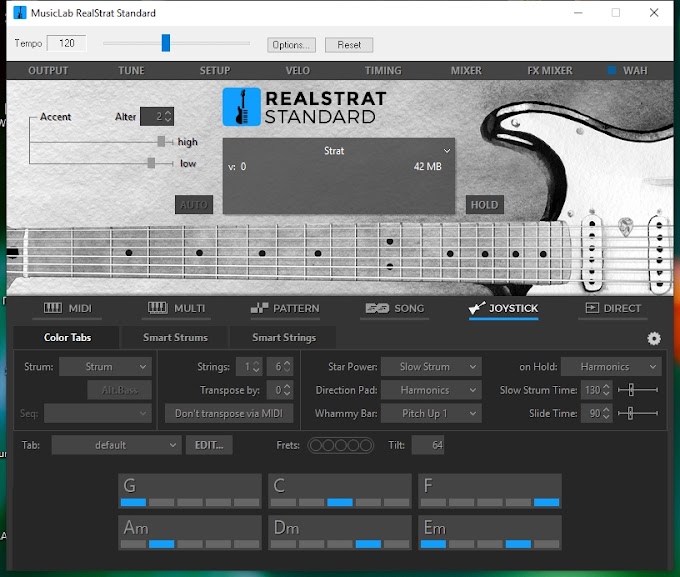
Task: Open the Tab default dropdown
Action: (x=116, y=445)
